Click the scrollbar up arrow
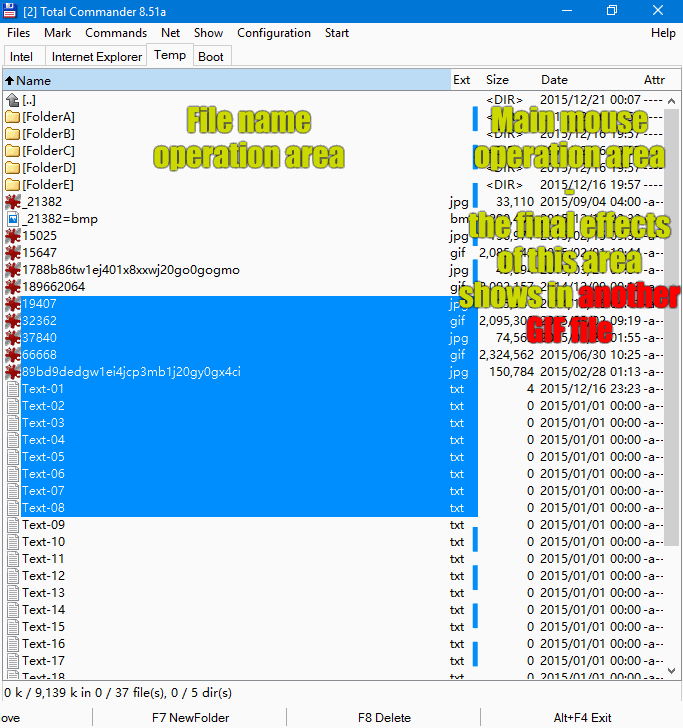 [x=671, y=101]
